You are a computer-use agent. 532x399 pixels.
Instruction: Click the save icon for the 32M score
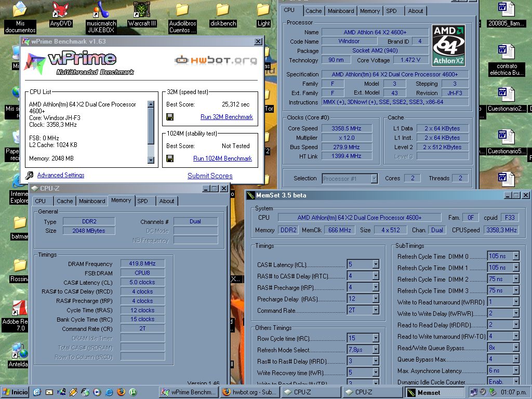point(170,117)
